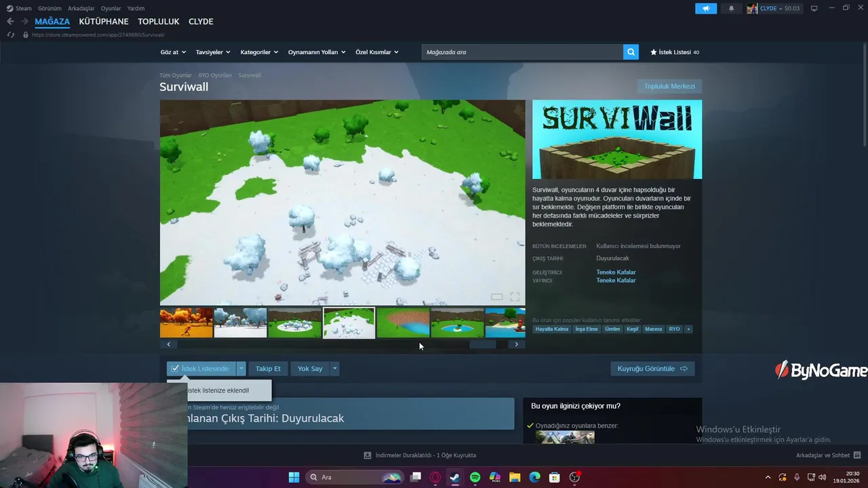Launch Microsoft Edge from the taskbar
The width and height of the screenshot is (868, 488).
534,477
